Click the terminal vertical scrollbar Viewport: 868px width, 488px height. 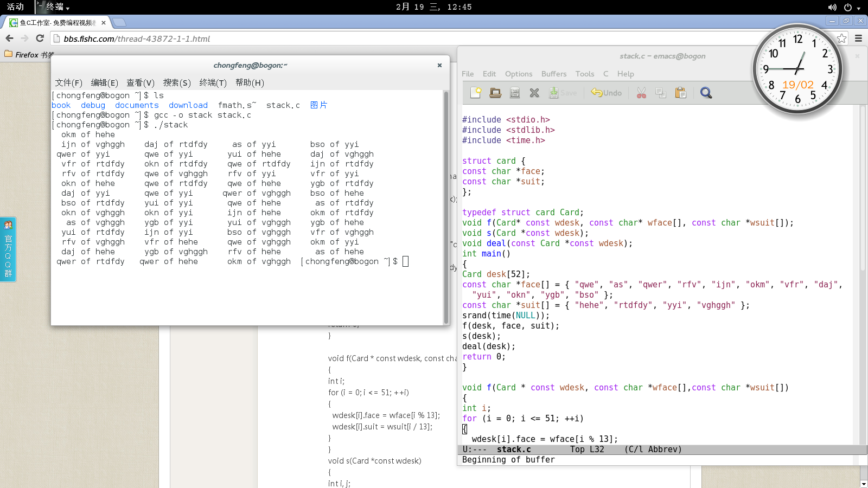[x=446, y=207]
